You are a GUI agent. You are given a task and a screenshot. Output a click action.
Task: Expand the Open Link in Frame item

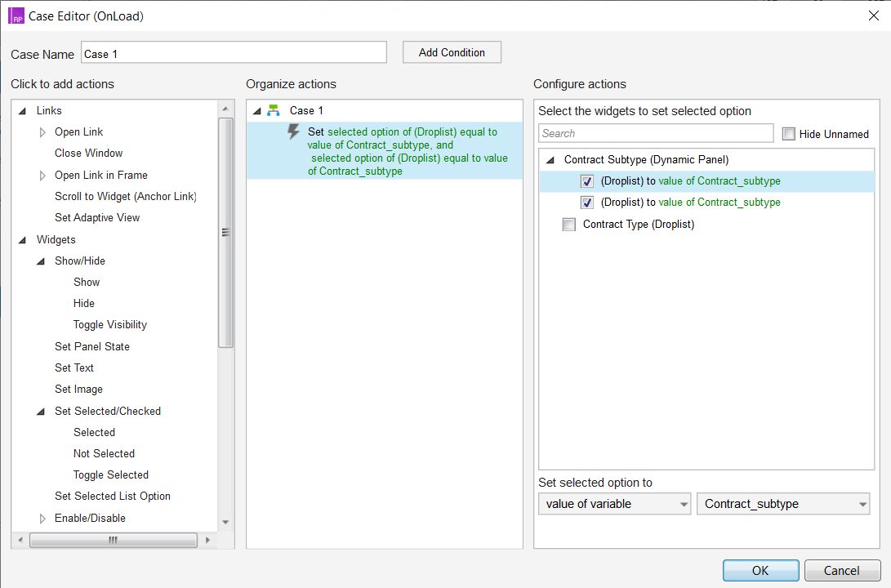[42, 176]
